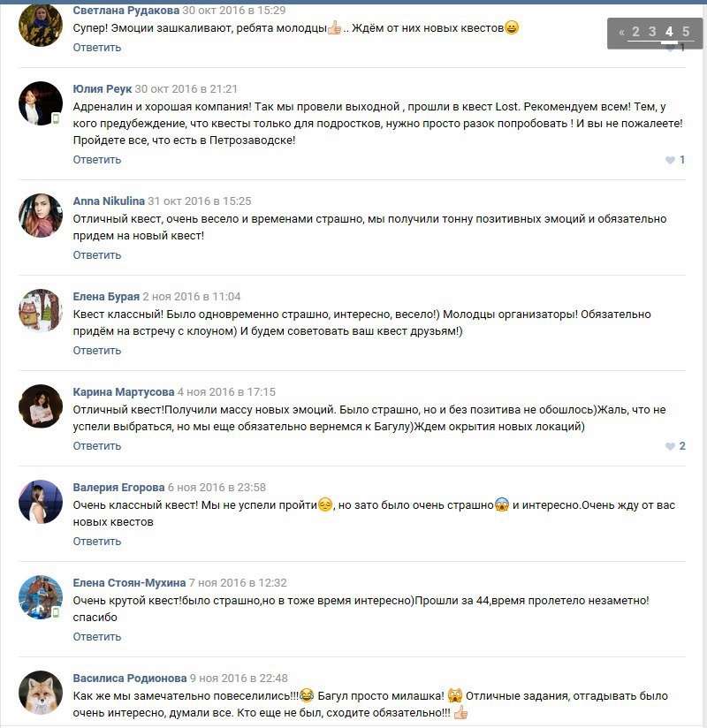Open Василиса Родионова's profile name link
Viewport: 707px width, 728px height.
click(130, 679)
